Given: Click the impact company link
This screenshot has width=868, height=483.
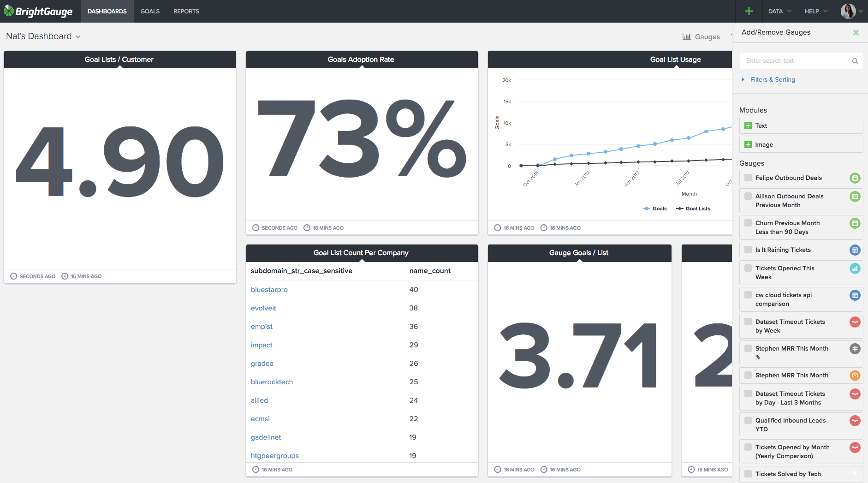Looking at the screenshot, I should (262, 345).
